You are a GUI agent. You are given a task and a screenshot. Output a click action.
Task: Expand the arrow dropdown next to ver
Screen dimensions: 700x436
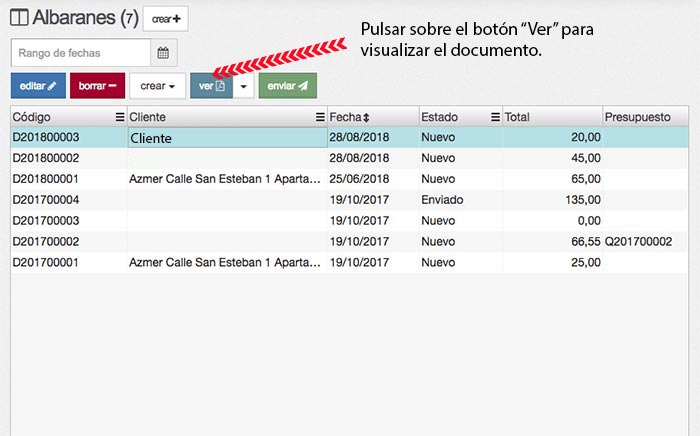click(x=243, y=86)
